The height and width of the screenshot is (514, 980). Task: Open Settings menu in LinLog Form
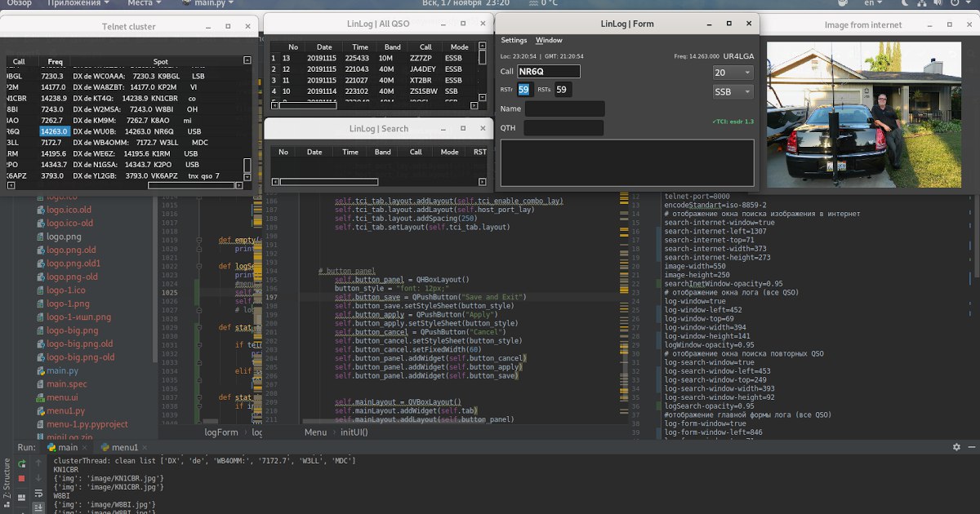pos(514,41)
